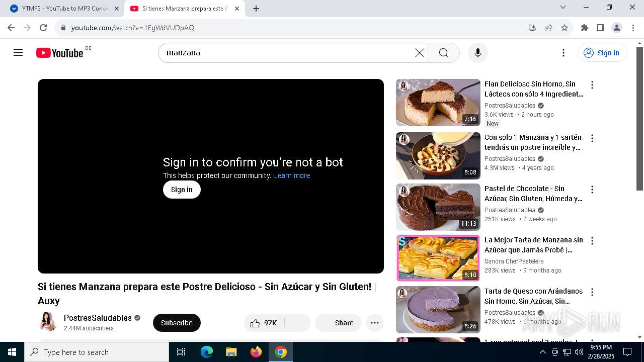Open the Learn more link
The width and height of the screenshot is (644, 362).
click(292, 175)
